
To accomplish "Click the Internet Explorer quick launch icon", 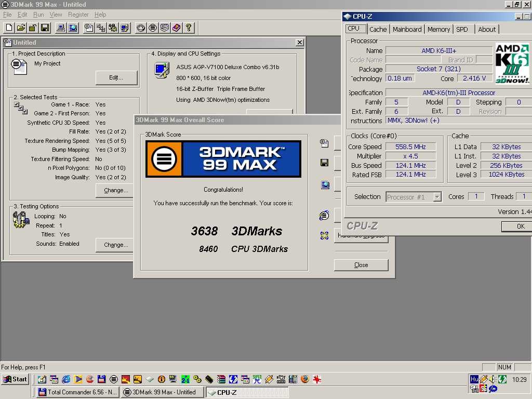I will [x=66, y=379].
